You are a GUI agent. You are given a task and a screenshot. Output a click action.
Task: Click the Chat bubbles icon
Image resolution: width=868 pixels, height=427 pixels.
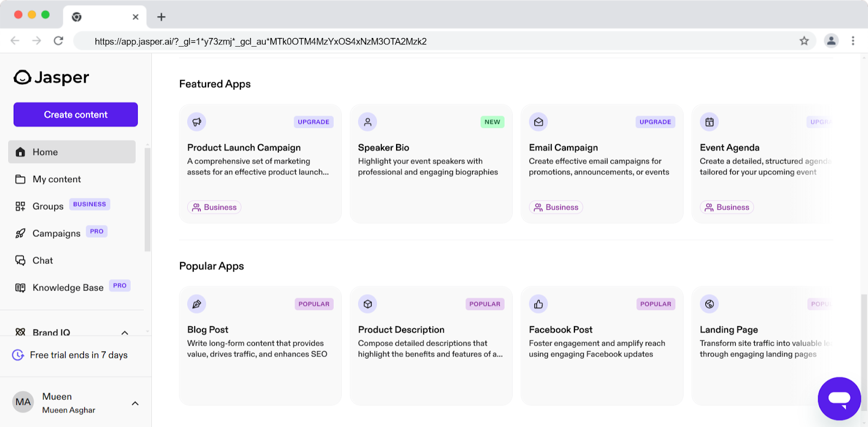[x=21, y=260]
